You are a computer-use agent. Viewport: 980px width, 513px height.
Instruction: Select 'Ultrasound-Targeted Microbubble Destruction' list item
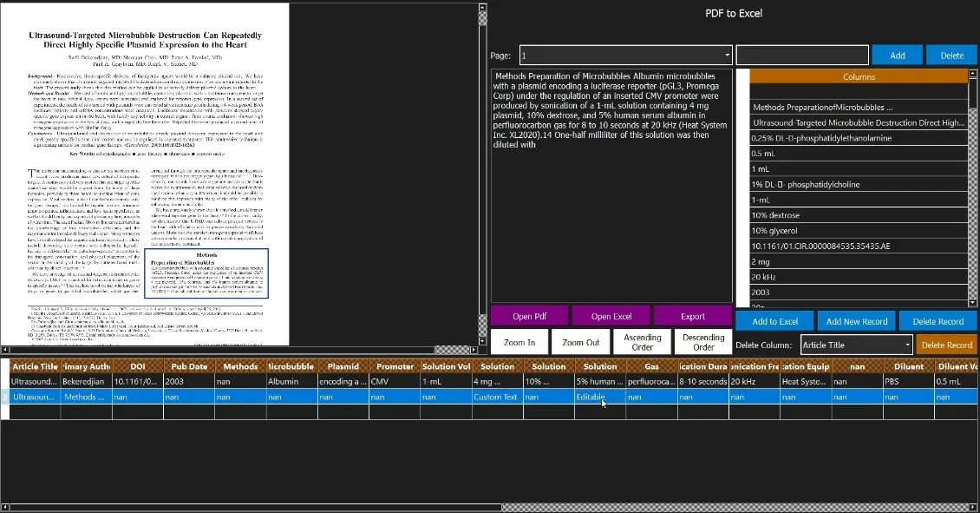[x=859, y=122]
